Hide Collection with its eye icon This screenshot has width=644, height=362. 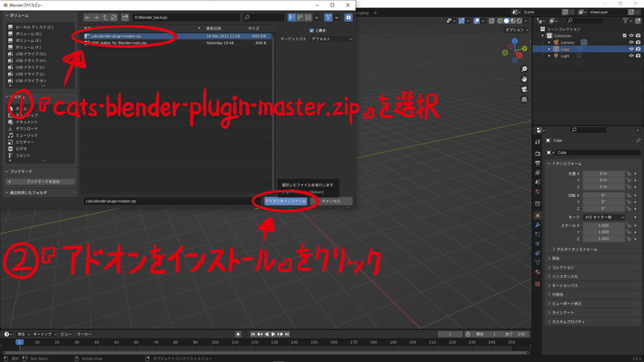(632, 35)
